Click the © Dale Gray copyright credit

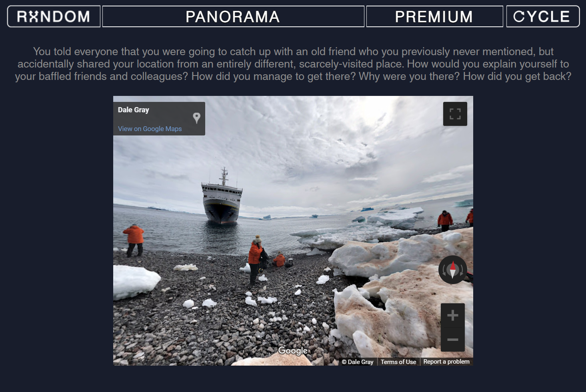358,362
